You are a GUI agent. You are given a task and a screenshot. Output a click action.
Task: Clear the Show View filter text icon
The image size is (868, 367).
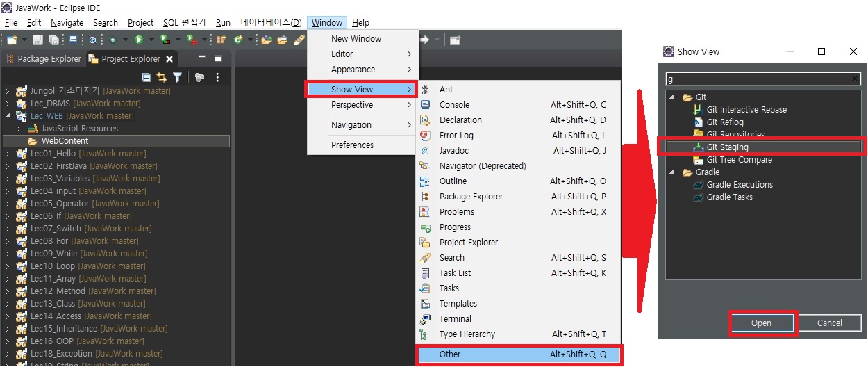(856, 79)
